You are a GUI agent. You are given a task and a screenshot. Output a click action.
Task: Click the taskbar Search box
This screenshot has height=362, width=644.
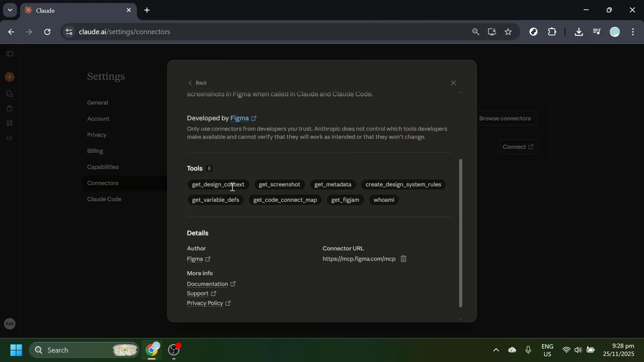click(x=84, y=350)
